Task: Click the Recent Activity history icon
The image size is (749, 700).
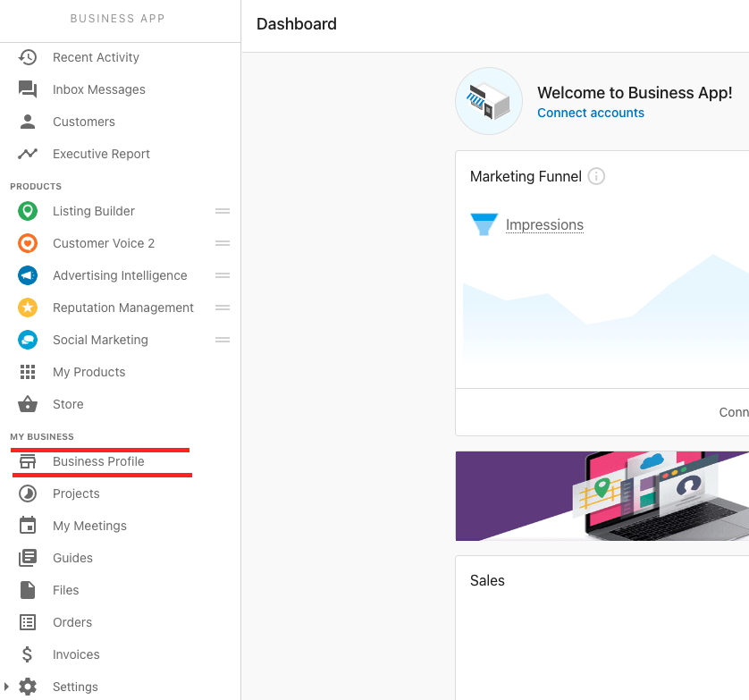Action: [28, 57]
